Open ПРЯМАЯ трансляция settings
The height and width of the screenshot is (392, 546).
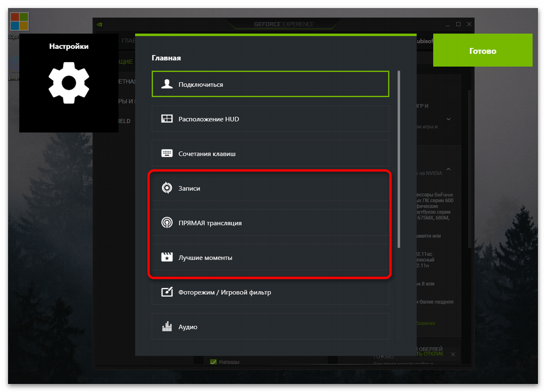270,222
